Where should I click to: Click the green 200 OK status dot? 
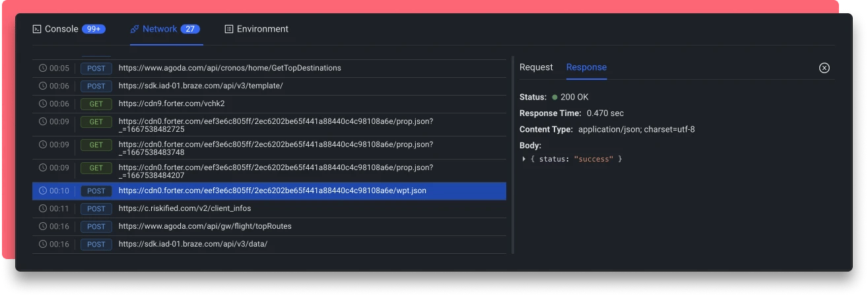point(554,97)
